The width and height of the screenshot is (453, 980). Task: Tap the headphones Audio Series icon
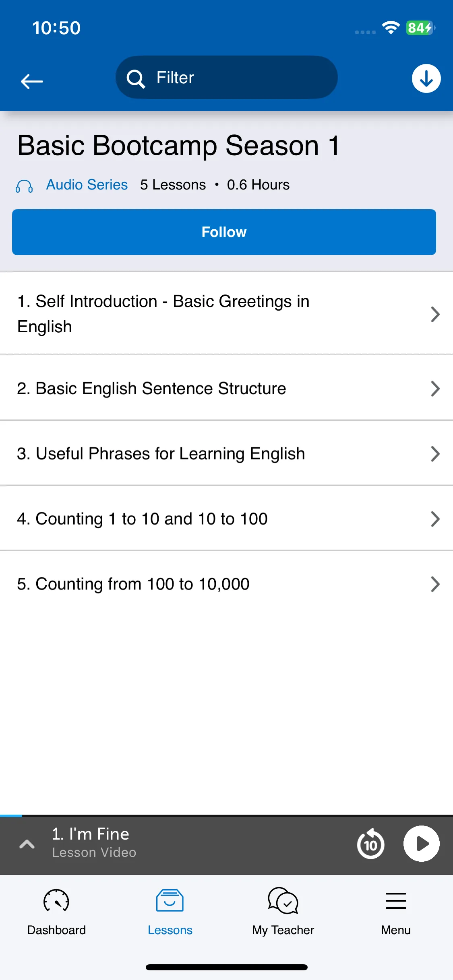[x=24, y=186]
